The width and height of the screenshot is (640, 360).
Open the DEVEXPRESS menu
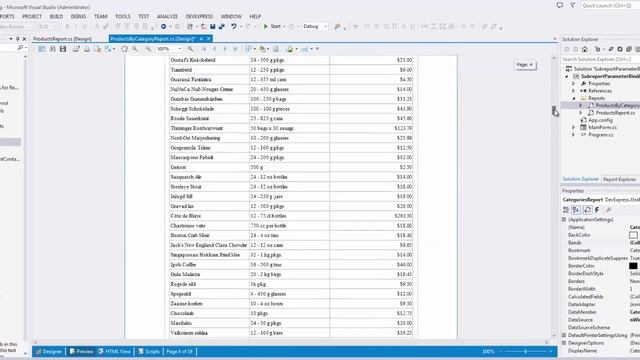(199, 16)
